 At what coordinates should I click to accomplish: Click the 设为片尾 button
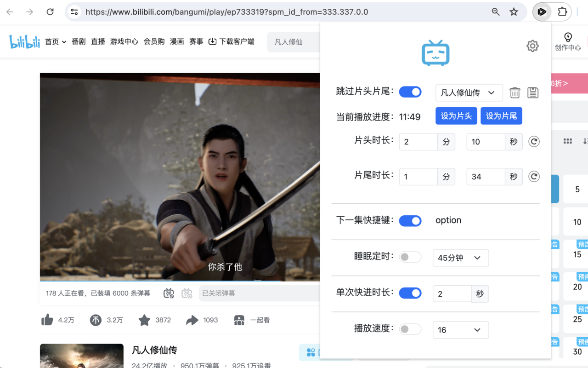point(501,116)
